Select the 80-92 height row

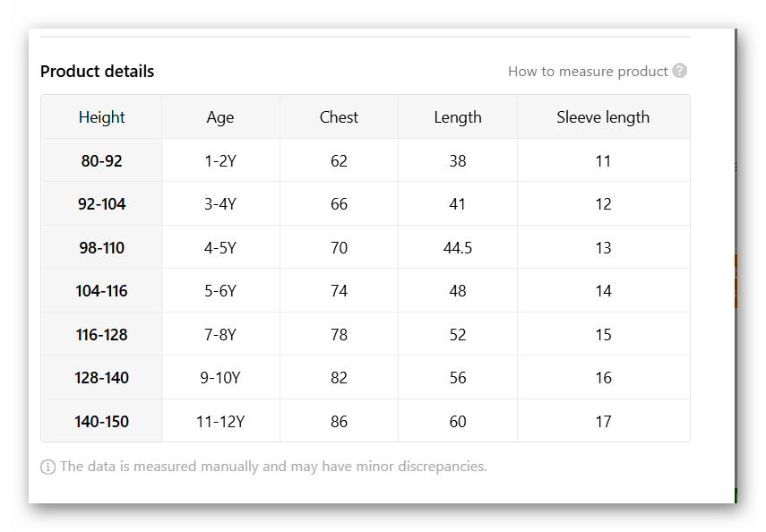point(102,161)
